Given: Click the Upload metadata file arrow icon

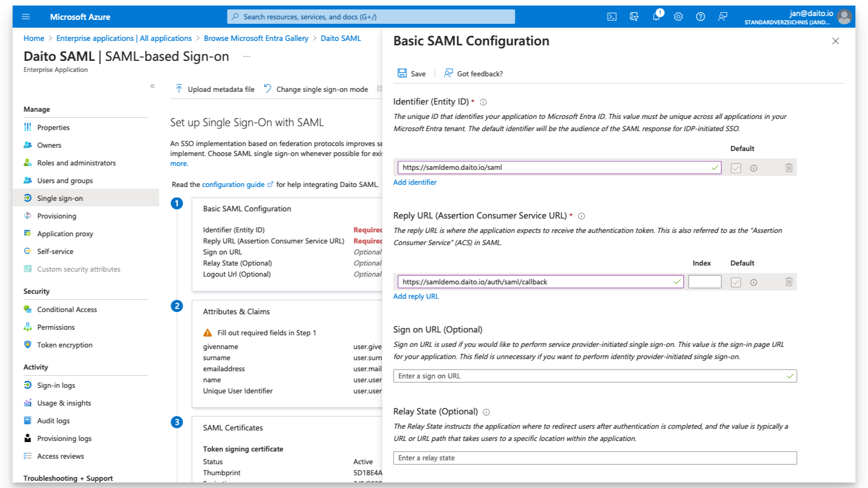Looking at the screenshot, I should [179, 89].
